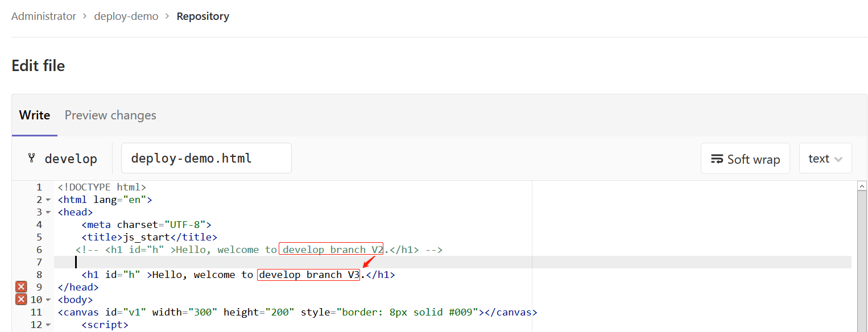Open the text syntax dropdown
Image resolution: width=868 pixels, height=332 pixels.
coord(825,158)
